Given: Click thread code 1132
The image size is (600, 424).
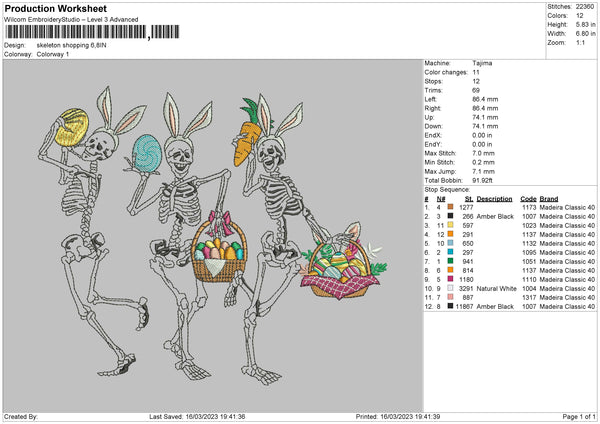Looking at the screenshot, I should (529, 243).
